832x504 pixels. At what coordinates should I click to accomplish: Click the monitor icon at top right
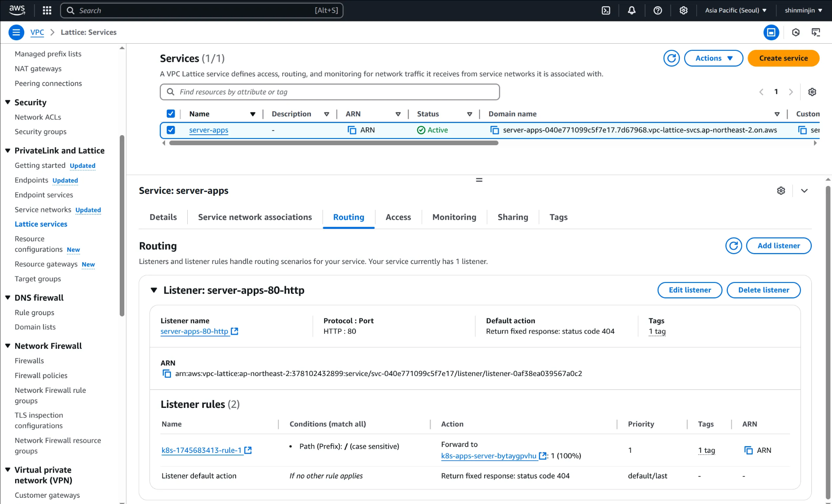816,32
